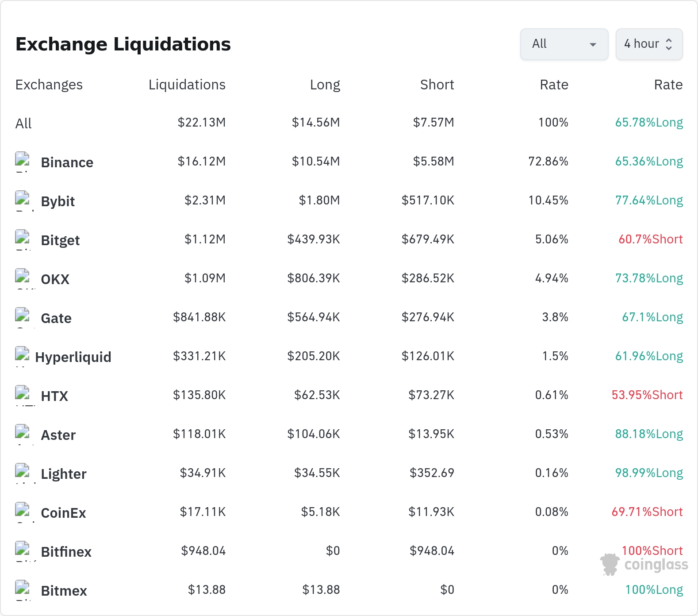Sort by the Long column header

[x=325, y=85]
